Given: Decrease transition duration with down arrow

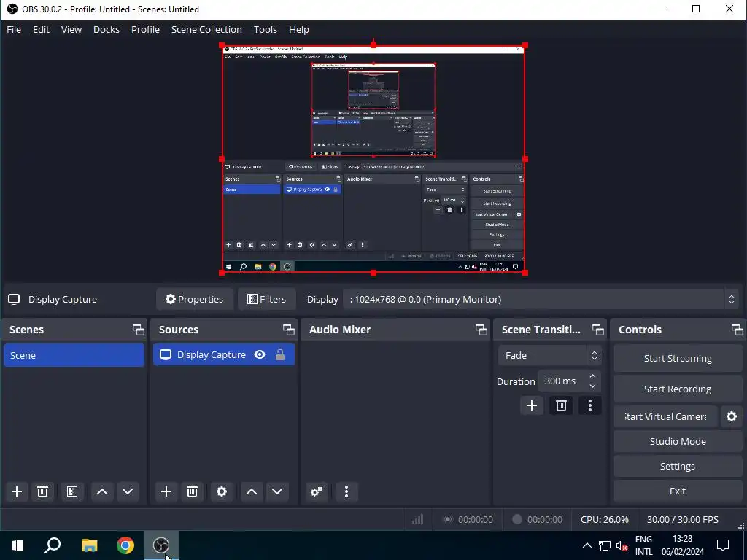Looking at the screenshot, I should click(592, 386).
